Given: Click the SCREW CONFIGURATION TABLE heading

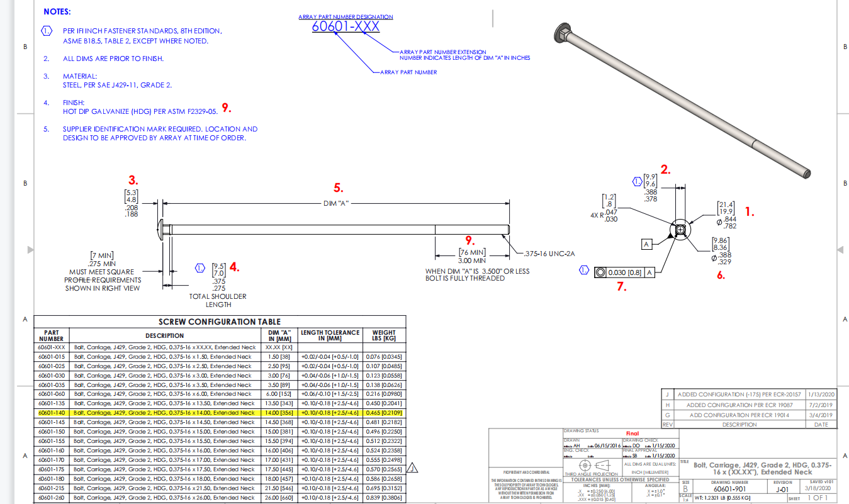Looking at the screenshot, I should tap(220, 322).
